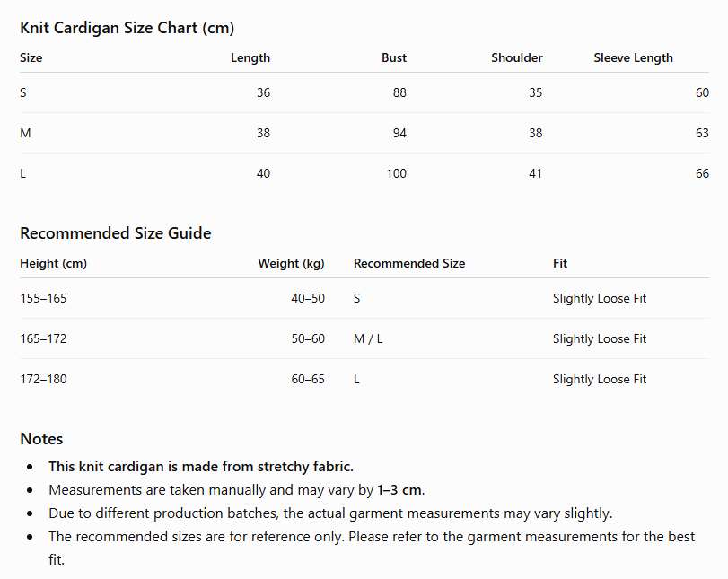
Task: Click the Recommended Size column header
Action: 409,264
